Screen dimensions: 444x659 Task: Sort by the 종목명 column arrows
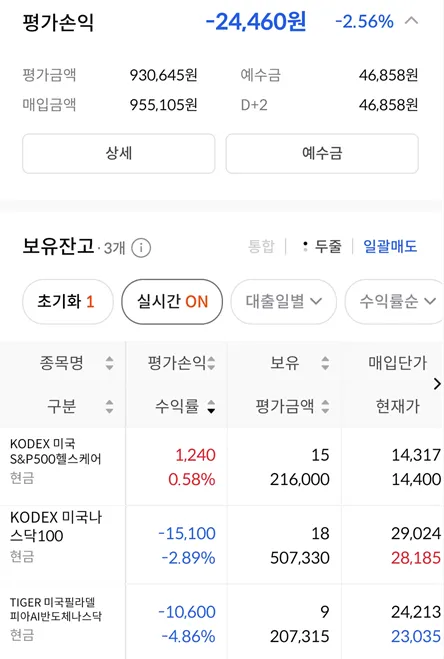tap(109, 363)
